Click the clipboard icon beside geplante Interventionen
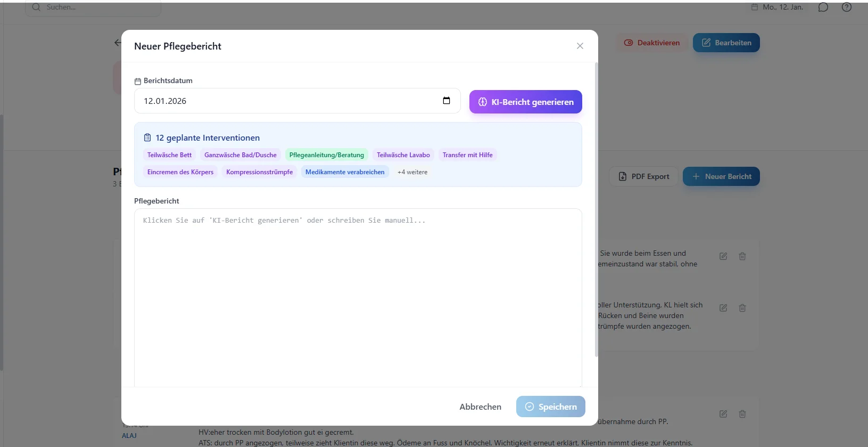868x447 pixels. pyautogui.click(x=147, y=137)
